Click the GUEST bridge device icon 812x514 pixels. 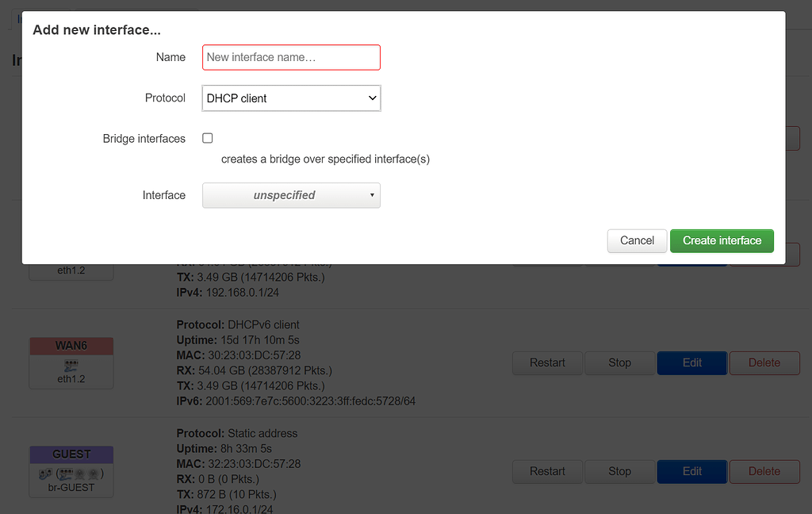44,474
